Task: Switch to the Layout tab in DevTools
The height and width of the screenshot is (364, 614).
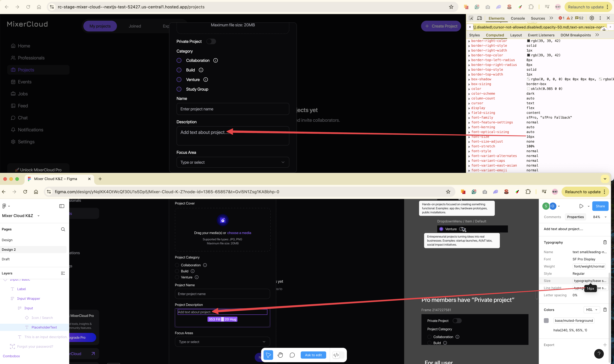Action: pos(516,35)
